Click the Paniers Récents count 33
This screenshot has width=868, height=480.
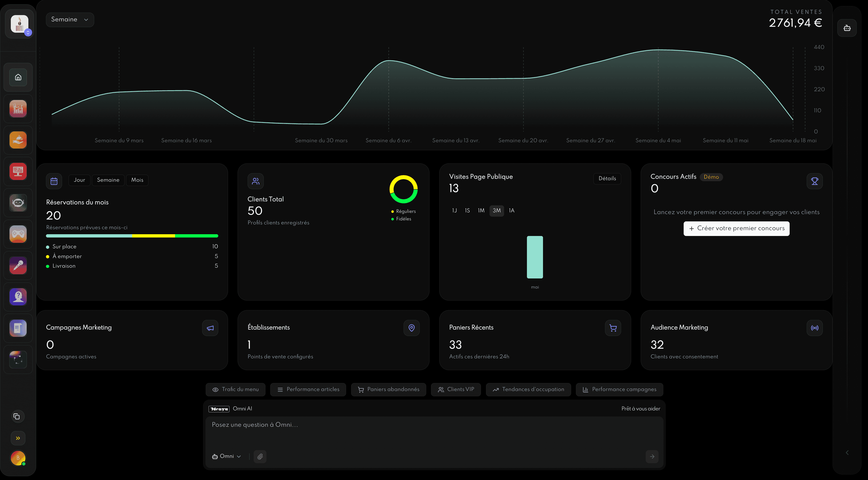456,345
